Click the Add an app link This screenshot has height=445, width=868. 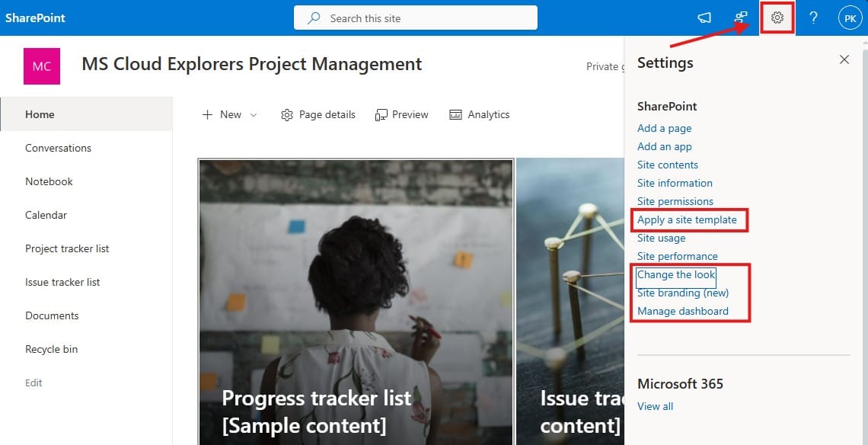click(x=664, y=146)
